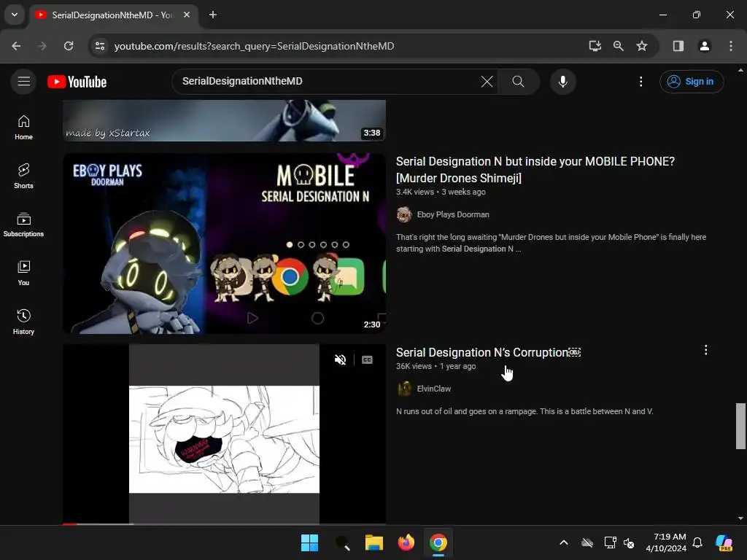Image resolution: width=747 pixels, height=560 pixels.
Task: Click the cloud sync tray icon
Action: 587,542
